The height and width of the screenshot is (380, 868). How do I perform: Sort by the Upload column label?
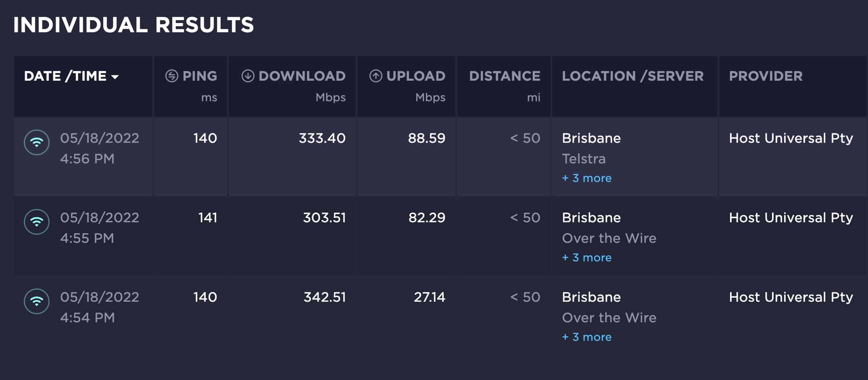pos(415,76)
